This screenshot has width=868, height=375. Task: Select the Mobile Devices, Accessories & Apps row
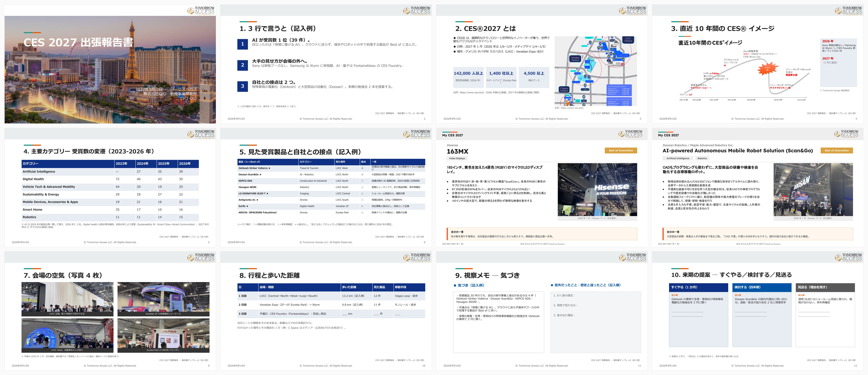(110, 202)
